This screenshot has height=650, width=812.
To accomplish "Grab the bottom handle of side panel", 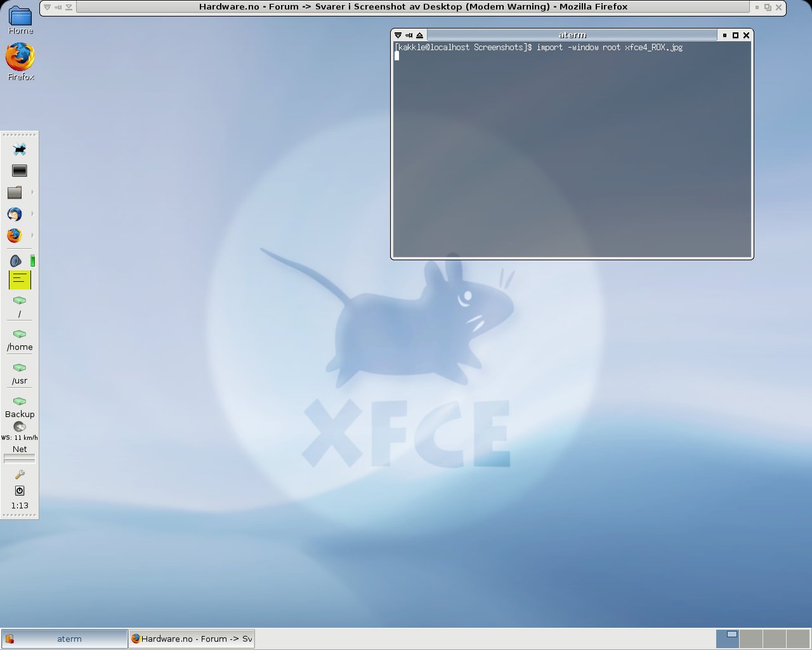I will [20, 515].
